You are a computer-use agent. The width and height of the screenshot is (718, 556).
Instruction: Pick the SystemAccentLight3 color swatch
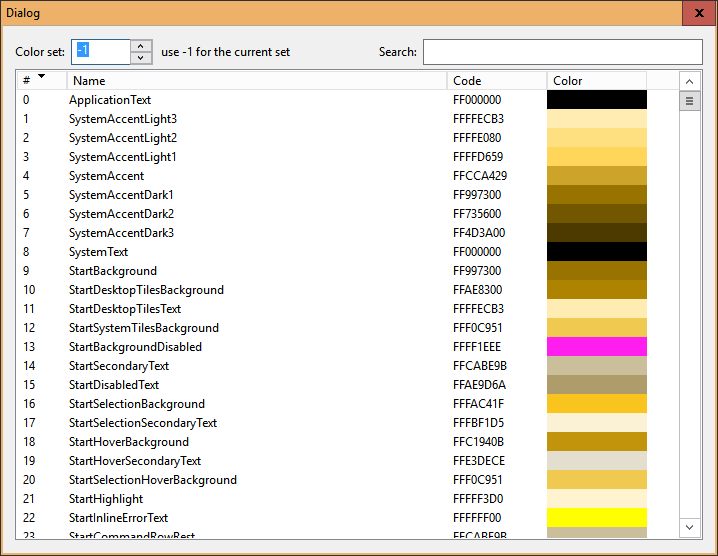coord(597,119)
